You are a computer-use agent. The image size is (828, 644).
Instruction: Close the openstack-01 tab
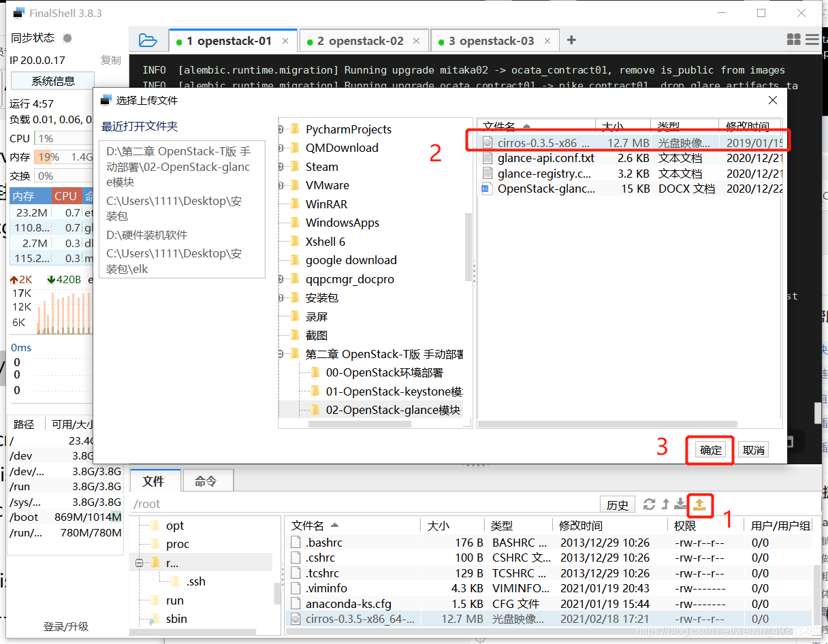[286, 41]
